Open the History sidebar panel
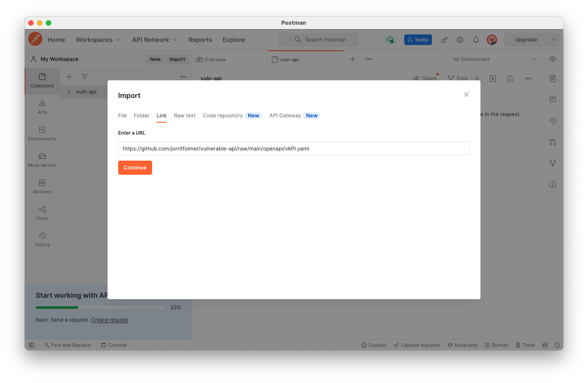The width and height of the screenshot is (588, 383). click(x=42, y=240)
